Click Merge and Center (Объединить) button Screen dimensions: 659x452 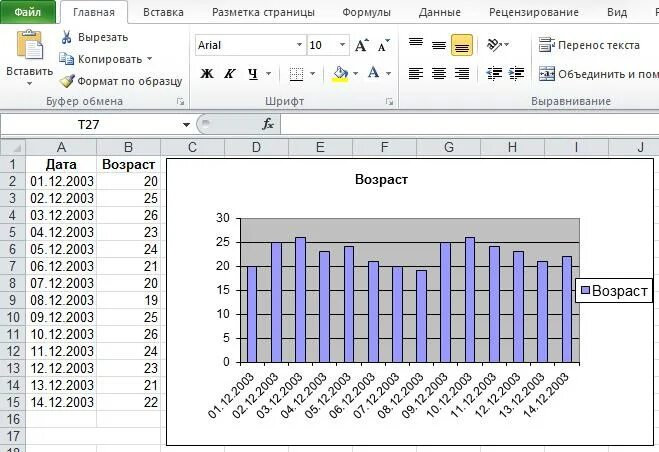(x=598, y=74)
